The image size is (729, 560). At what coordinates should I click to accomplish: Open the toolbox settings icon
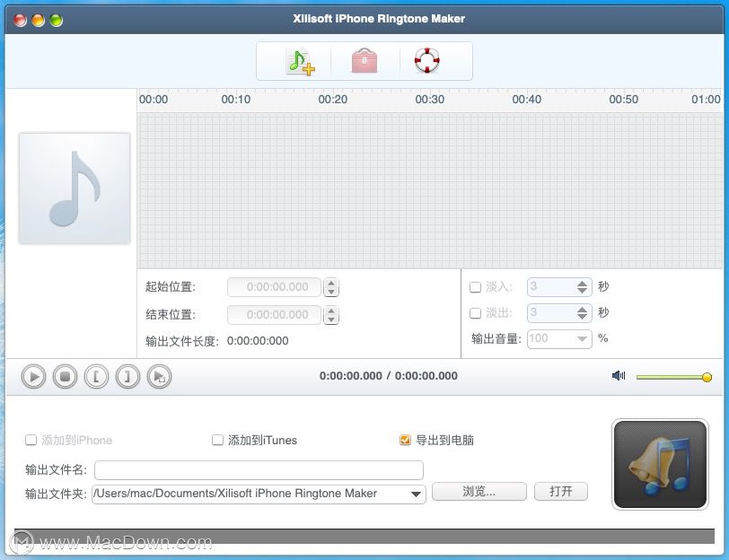coord(364,60)
